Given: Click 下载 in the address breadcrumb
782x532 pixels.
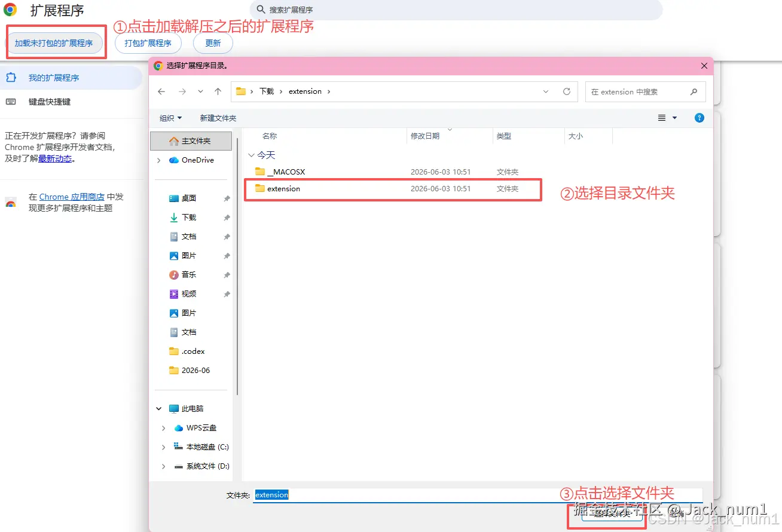Looking at the screenshot, I should [267, 91].
